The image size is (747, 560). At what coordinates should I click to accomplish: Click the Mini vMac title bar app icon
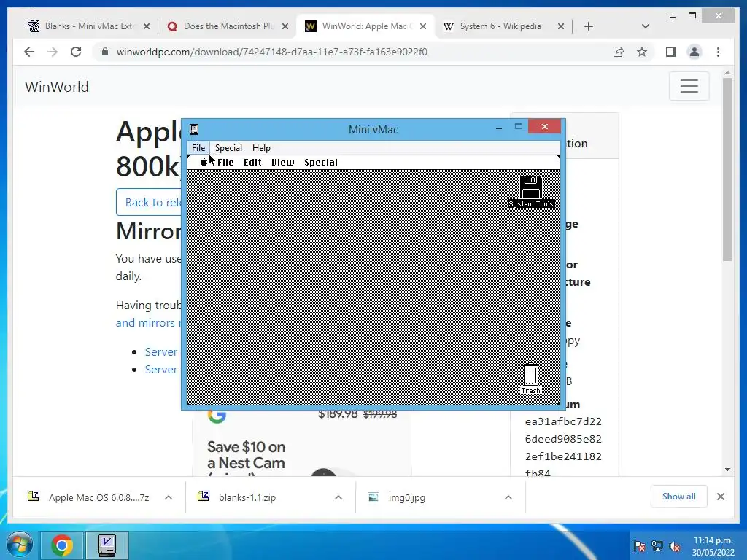point(194,130)
